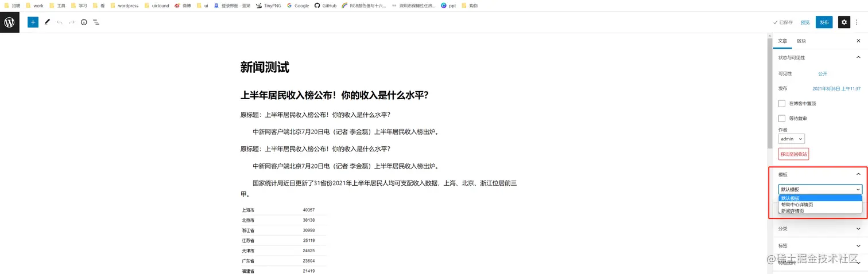Open the 默认模板 template select box

pos(820,189)
